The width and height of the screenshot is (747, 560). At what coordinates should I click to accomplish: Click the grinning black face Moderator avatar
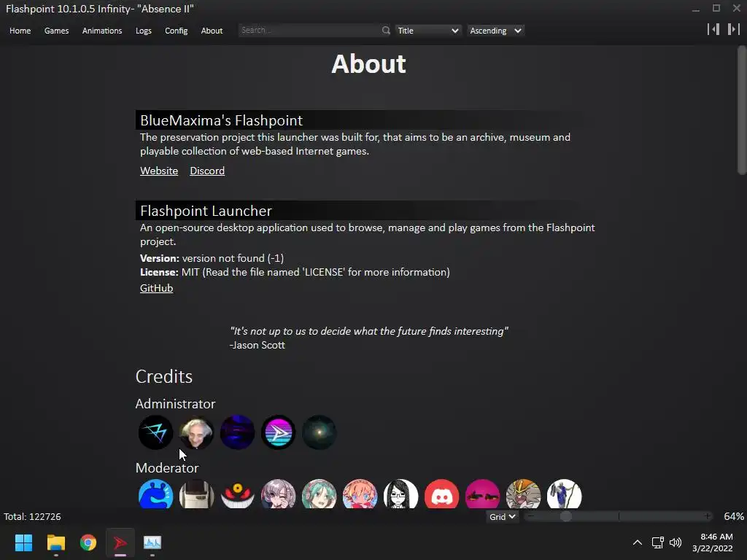click(x=237, y=494)
